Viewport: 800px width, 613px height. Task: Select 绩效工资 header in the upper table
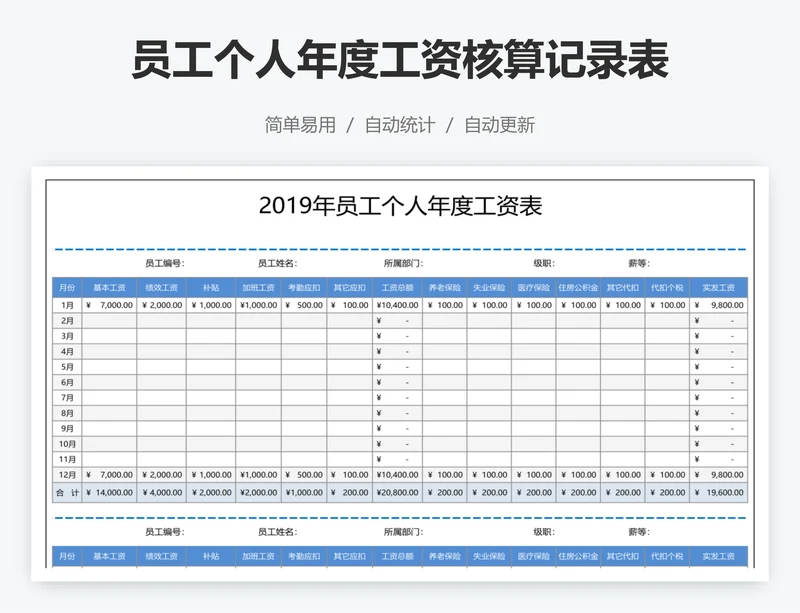coord(162,288)
